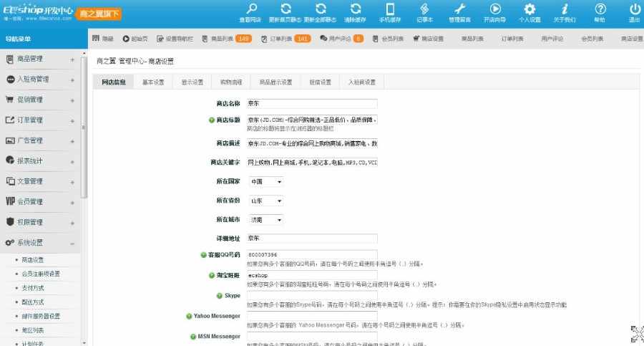Open the 所在国家 dropdown showing 中国

tap(265, 181)
